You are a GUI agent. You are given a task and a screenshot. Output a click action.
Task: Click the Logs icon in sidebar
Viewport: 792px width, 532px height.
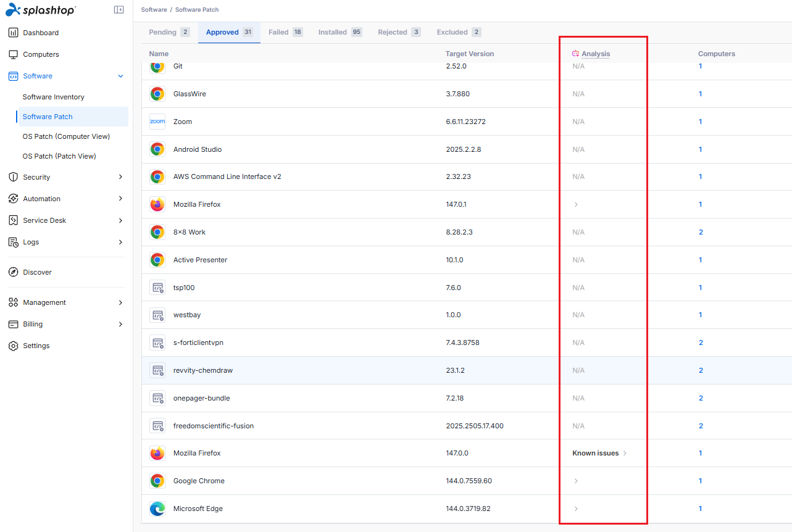(x=13, y=242)
